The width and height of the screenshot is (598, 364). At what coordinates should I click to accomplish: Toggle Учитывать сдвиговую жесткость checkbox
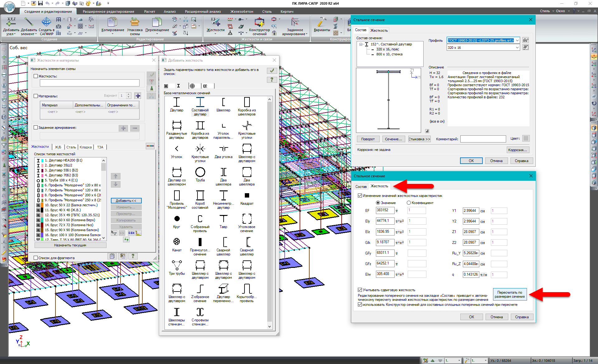[360, 290]
